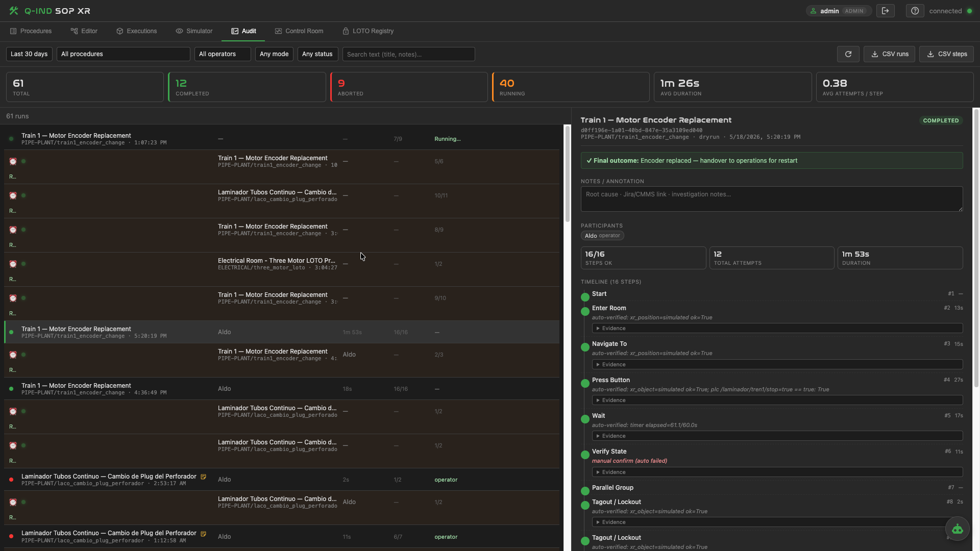Click the Notes / Annotation text area
Viewport: 980px width, 551px height.
(x=772, y=199)
